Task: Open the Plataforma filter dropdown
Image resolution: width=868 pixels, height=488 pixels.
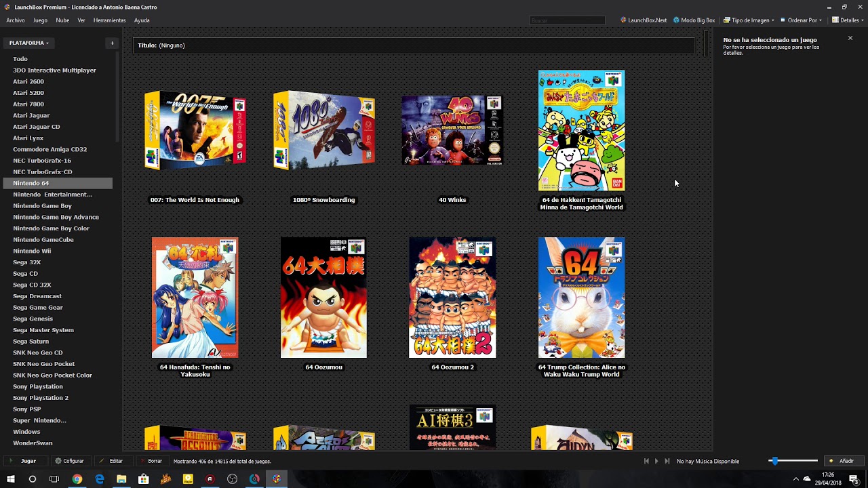Action: click(x=28, y=43)
